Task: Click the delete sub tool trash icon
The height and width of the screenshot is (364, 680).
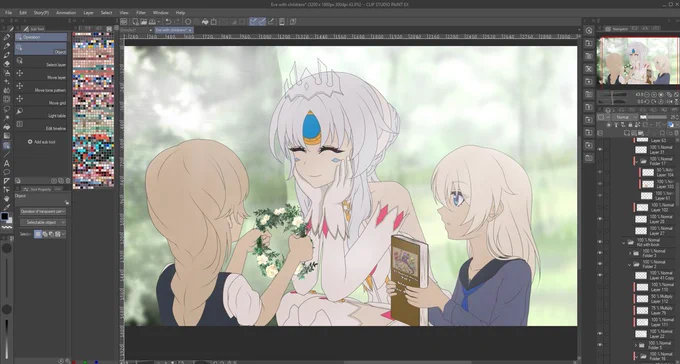Action: click(68, 180)
